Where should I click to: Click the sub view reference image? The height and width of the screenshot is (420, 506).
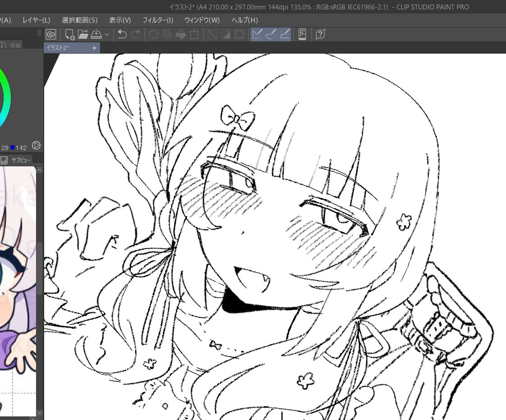click(x=18, y=291)
